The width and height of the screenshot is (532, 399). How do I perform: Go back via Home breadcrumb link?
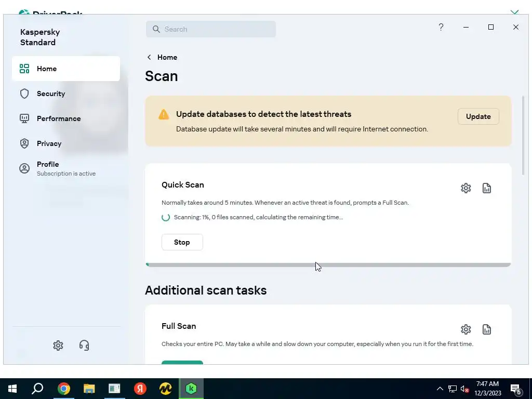[167, 57]
